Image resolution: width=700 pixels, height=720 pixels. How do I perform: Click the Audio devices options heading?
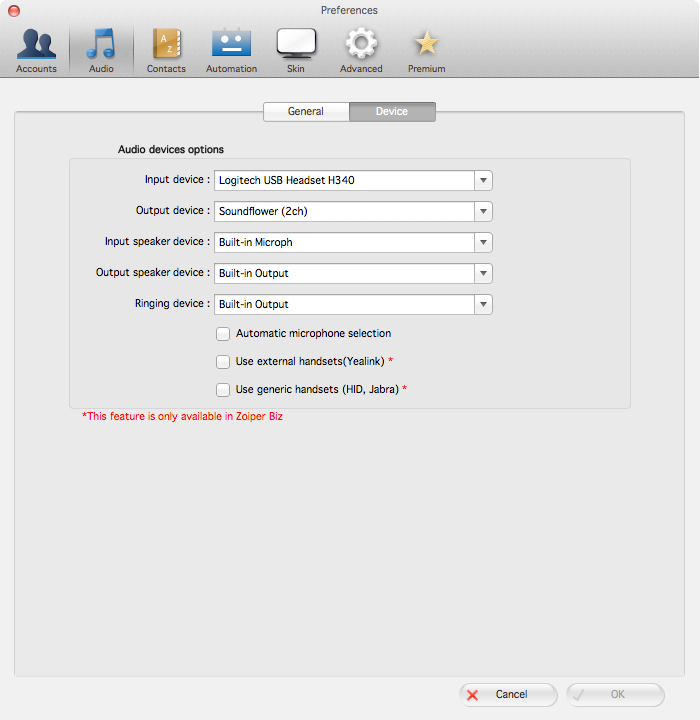[x=171, y=150]
